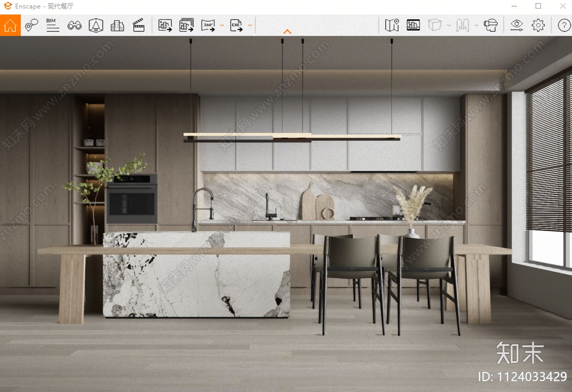Open the Mini Map icon

[392, 25]
